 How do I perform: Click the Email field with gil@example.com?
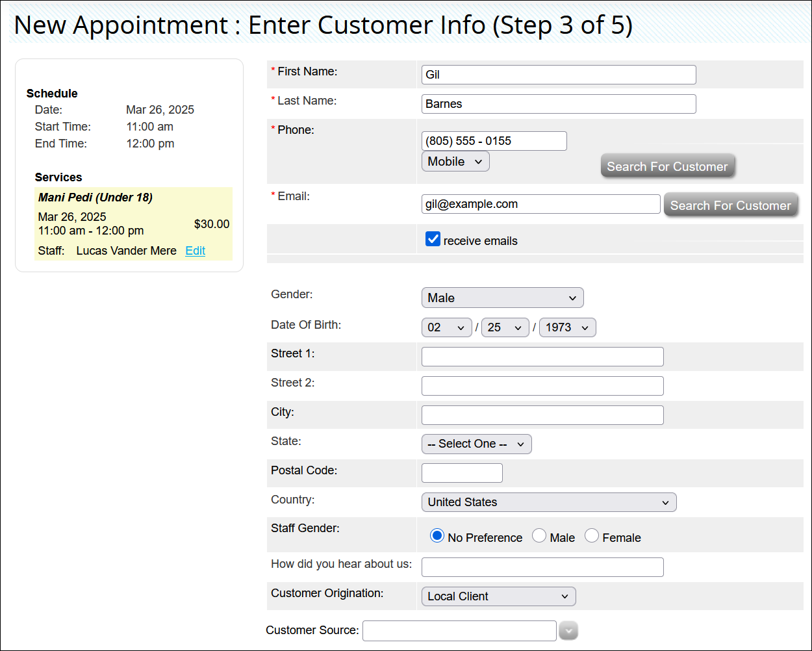[541, 204]
